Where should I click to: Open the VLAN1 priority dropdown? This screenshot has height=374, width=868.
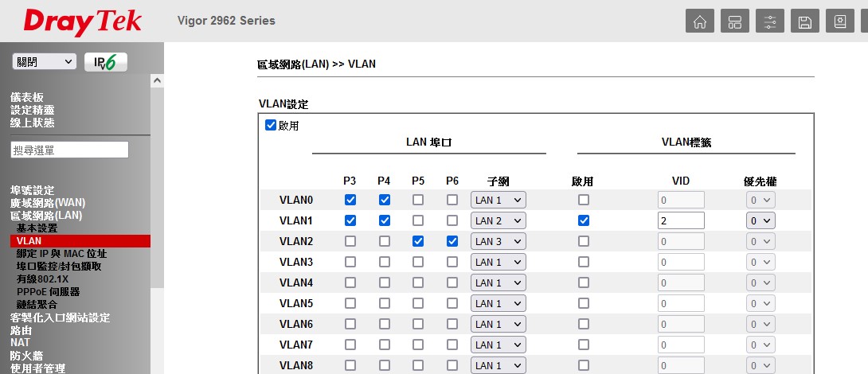click(760, 220)
